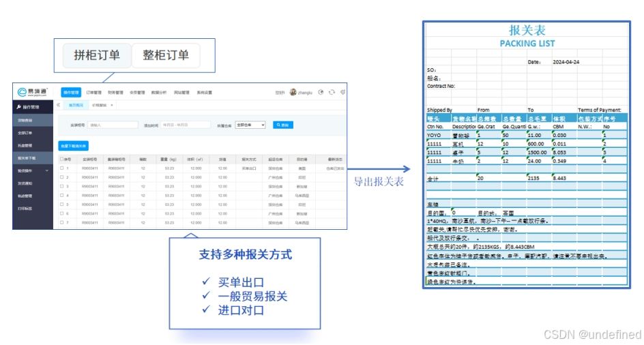Go to 轨迹管理 in the sidebar
Screen dimensions: 644x345
(x=33, y=196)
